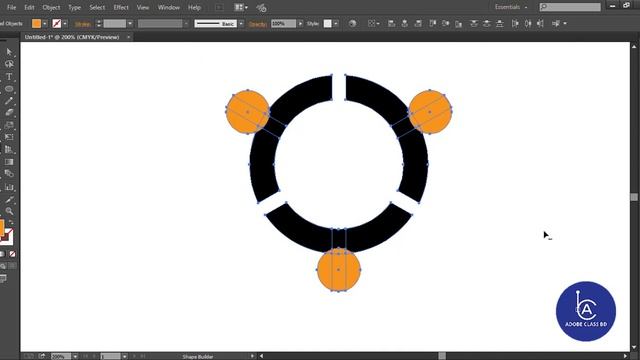Select the Direct Selection arrow tool
Image resolution: width=640 pixels, height=360 pixels.
tap(9, 52)
